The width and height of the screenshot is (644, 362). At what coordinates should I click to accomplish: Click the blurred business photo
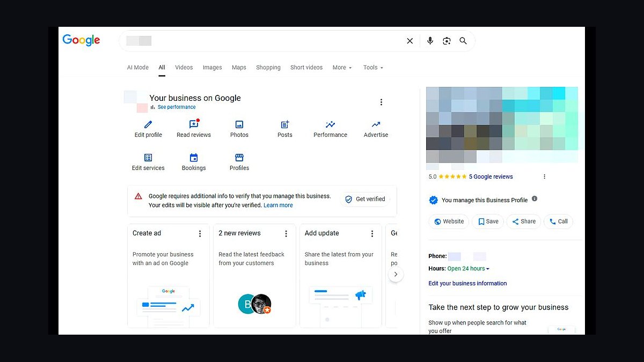[x=502, y=125]
